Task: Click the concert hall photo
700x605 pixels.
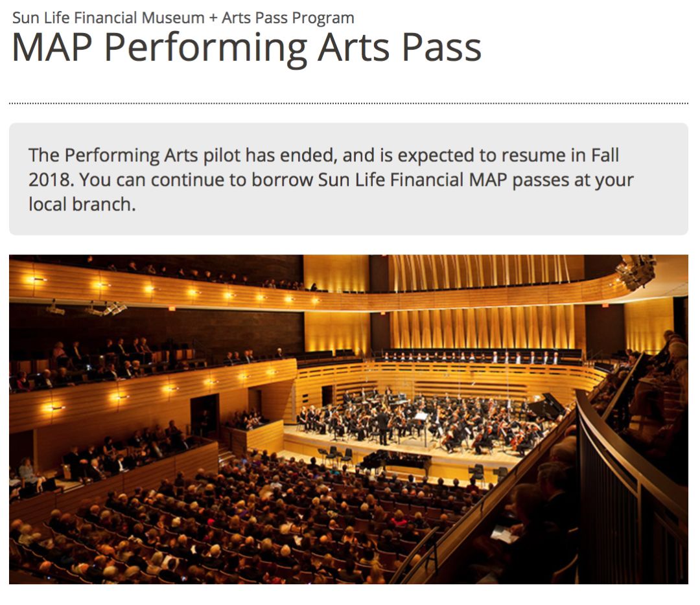Action: coord(349,419)
